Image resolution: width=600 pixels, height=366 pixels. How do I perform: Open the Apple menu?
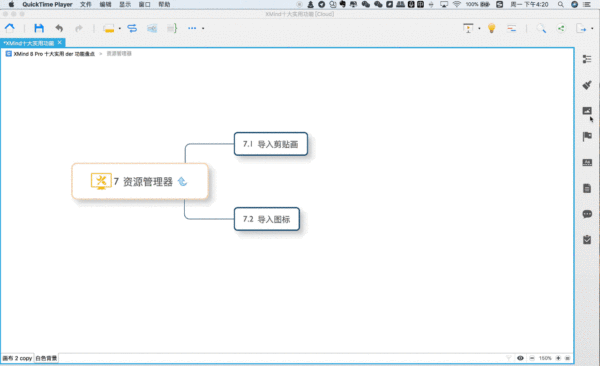click(11, 5)
